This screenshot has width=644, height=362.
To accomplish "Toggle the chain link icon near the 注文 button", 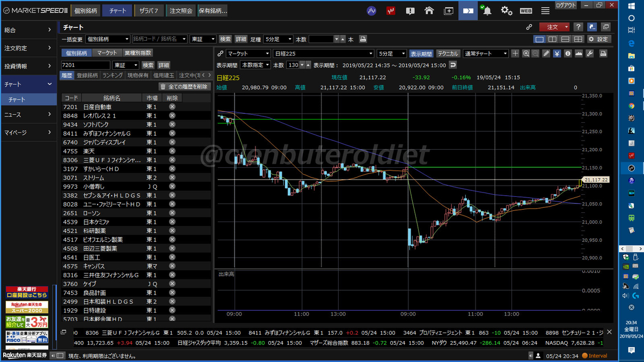I will [529, 27].
